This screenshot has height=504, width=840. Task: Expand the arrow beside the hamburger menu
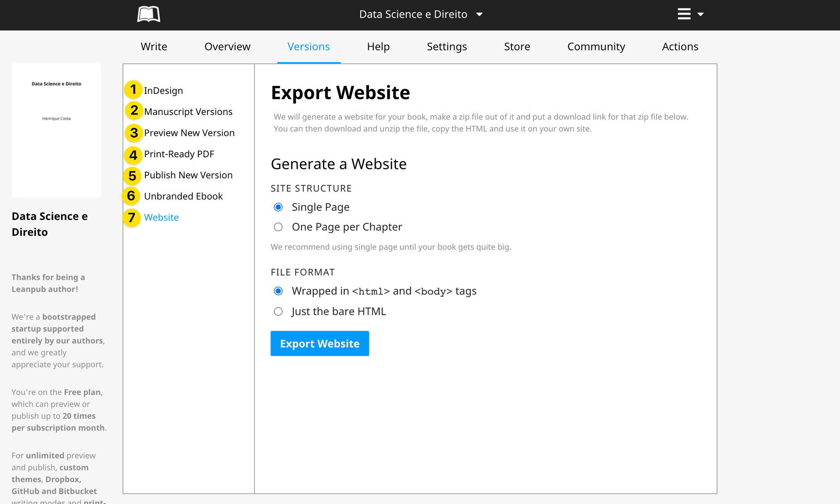coord(700,14)
